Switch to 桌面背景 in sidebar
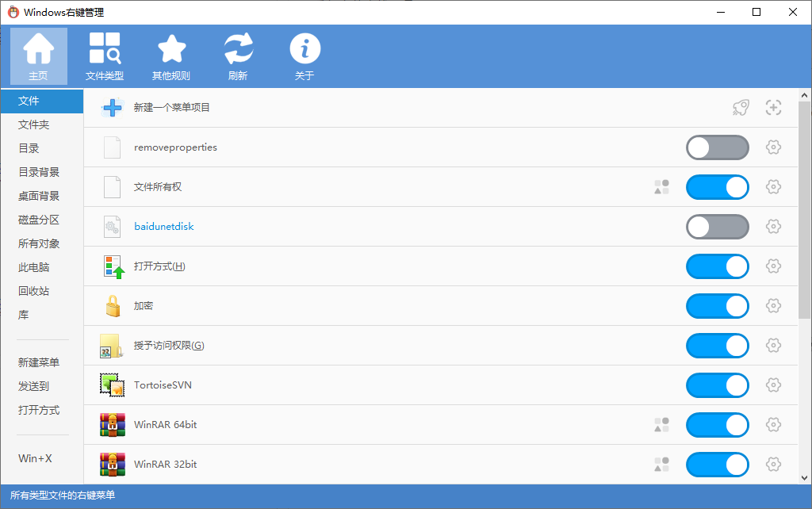This screenshot has width=812, height=509. (x=39, y=196)
